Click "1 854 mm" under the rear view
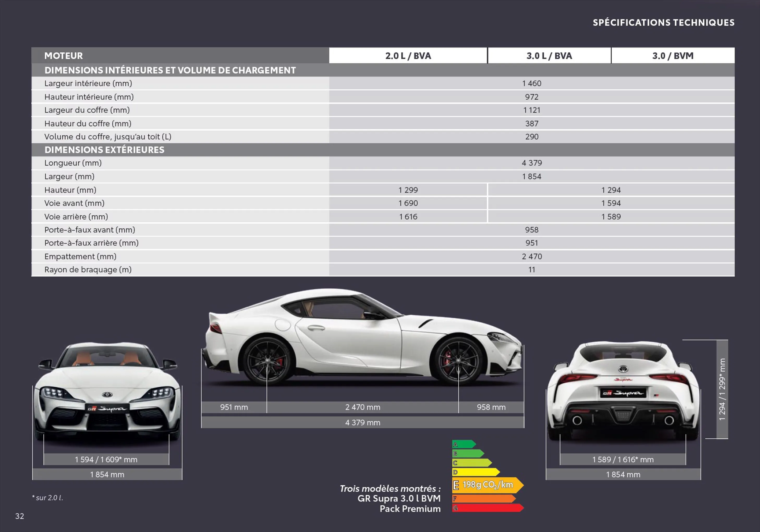 623,474
